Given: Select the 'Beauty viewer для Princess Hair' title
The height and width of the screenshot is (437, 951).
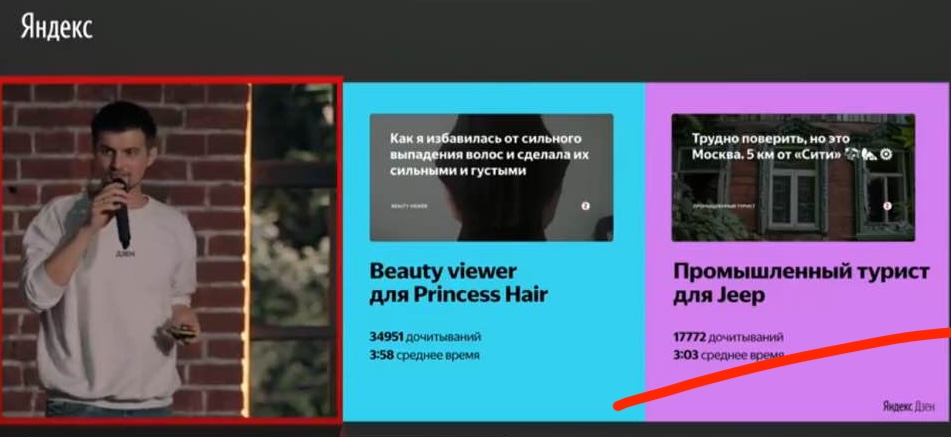Looking at the screenshot, I should [459, 283].
